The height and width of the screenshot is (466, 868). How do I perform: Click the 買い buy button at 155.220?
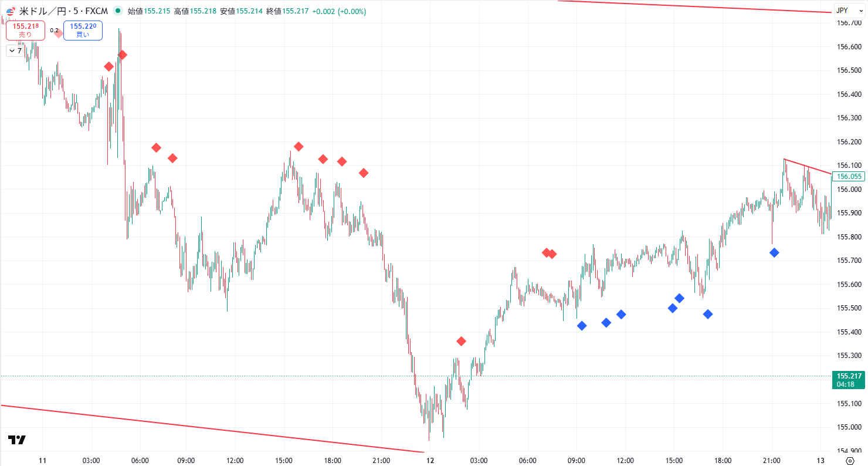point(83,30)
